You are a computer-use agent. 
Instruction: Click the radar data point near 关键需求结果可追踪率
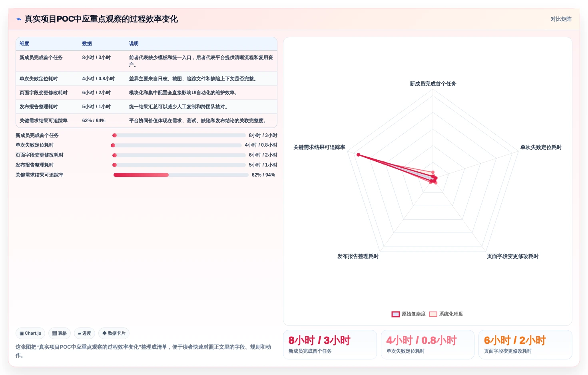[358, 155]
